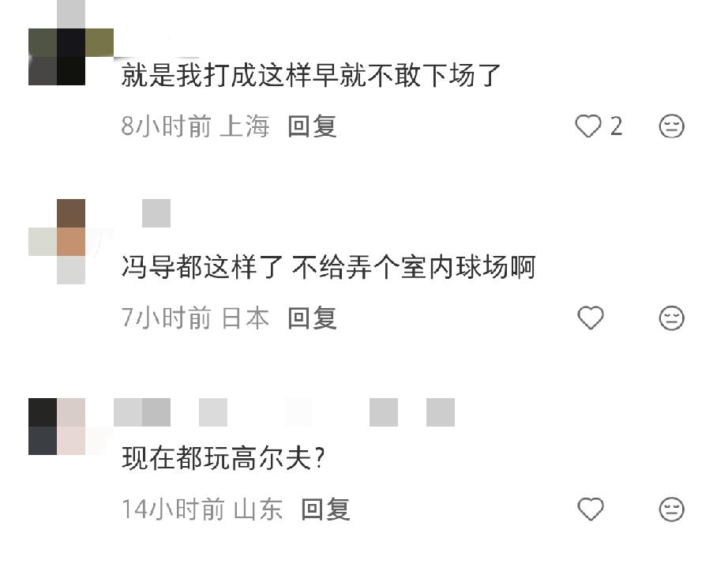Like the comment from 上海 with 2 likes
The width and height of the screenshot is (728, 579).
pos(588,126)
